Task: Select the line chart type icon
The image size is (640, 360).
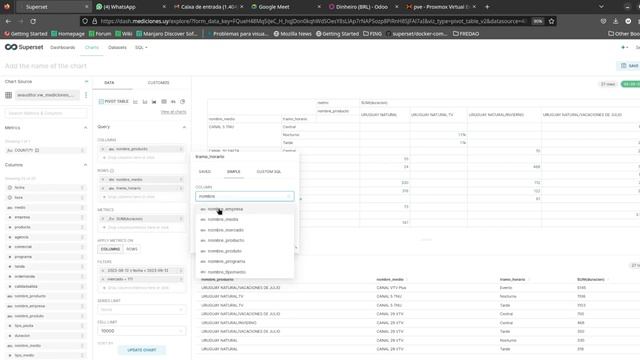Action: tap(135, 102)
